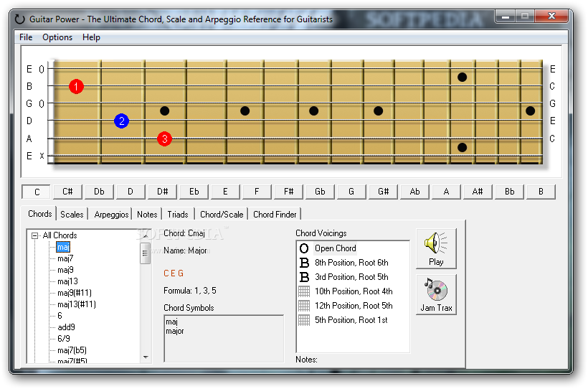Click red finger marker 3 on fretboard
This screenshot has width=588, height=389.
click(164, 139)
